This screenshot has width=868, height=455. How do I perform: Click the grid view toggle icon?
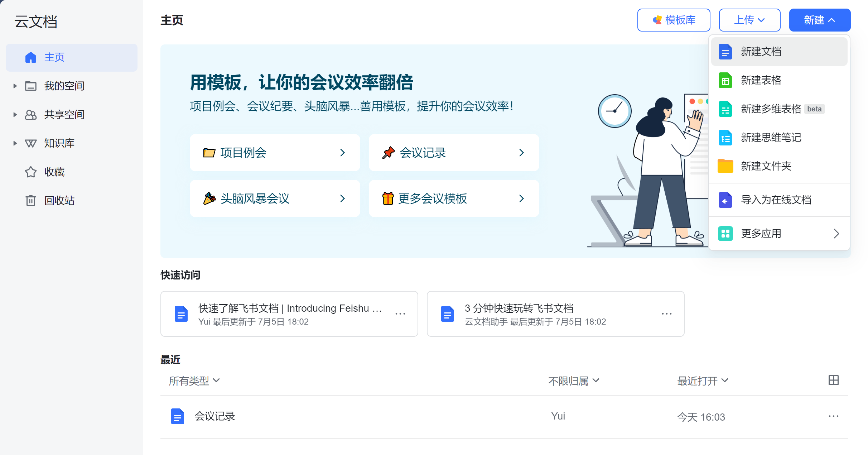point(833,380)
